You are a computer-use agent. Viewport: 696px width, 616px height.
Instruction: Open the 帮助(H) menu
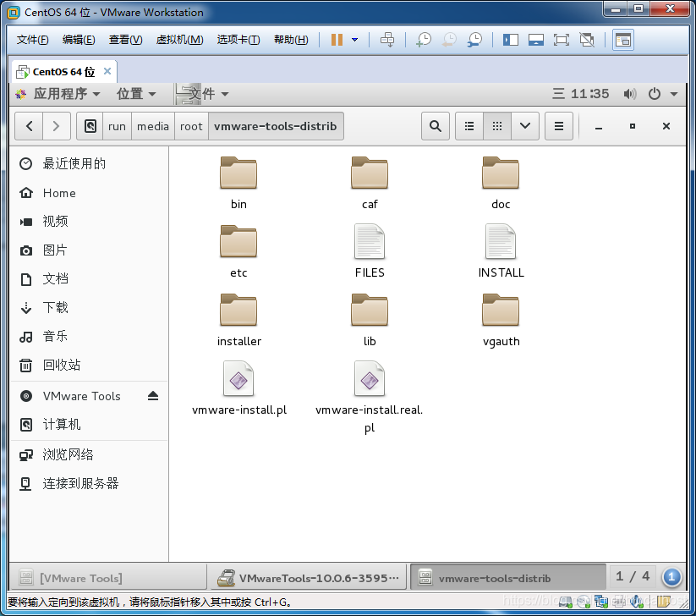[x=291, y=40]
